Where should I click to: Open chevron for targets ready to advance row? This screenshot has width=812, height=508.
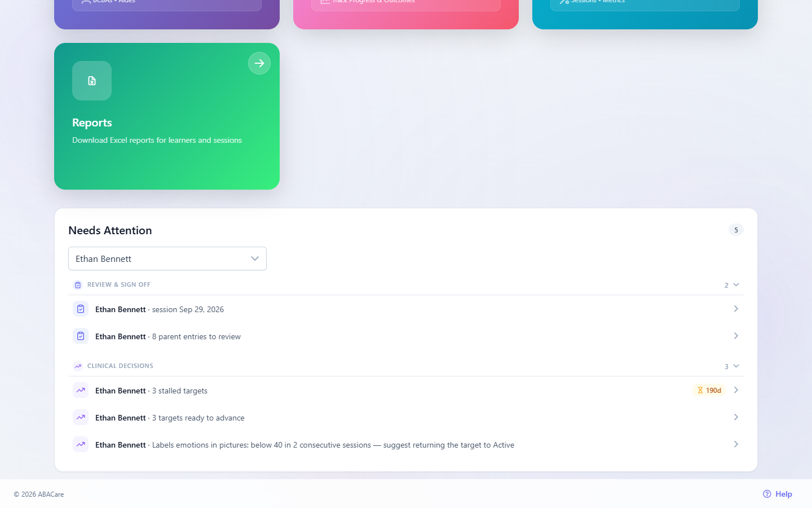(736, 417)
